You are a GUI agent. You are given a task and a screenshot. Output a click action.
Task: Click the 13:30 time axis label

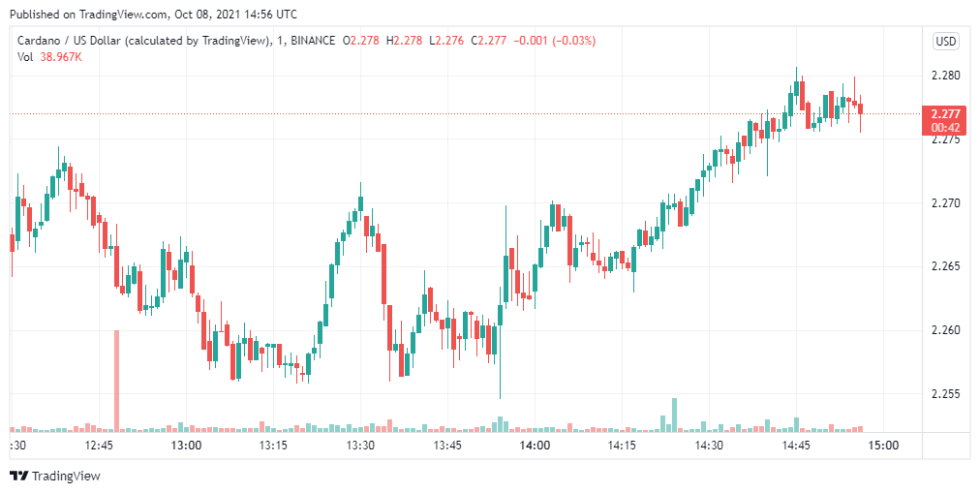click(360, 446)
